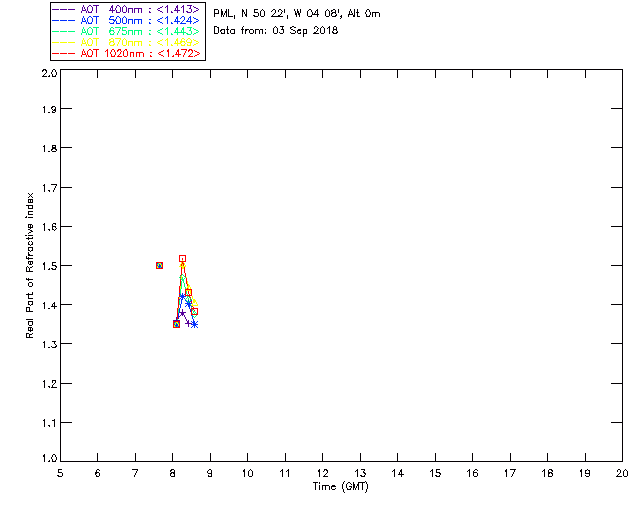Click the 1.9 tick label on y-axis

click(49, 109)
